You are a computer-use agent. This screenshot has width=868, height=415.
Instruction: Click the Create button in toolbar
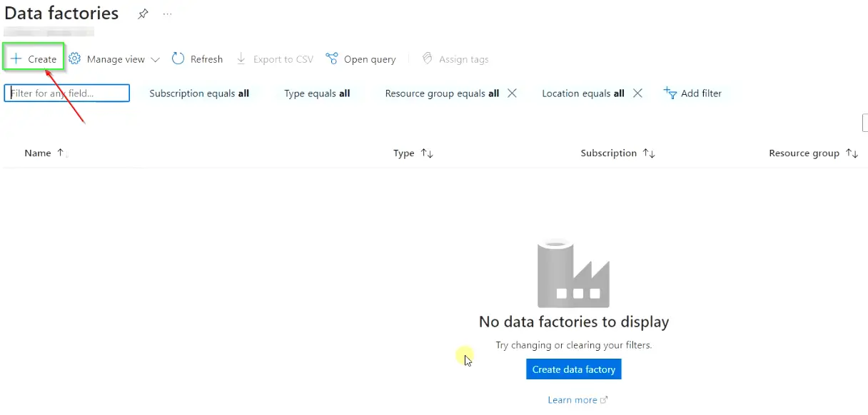[34, 59]
